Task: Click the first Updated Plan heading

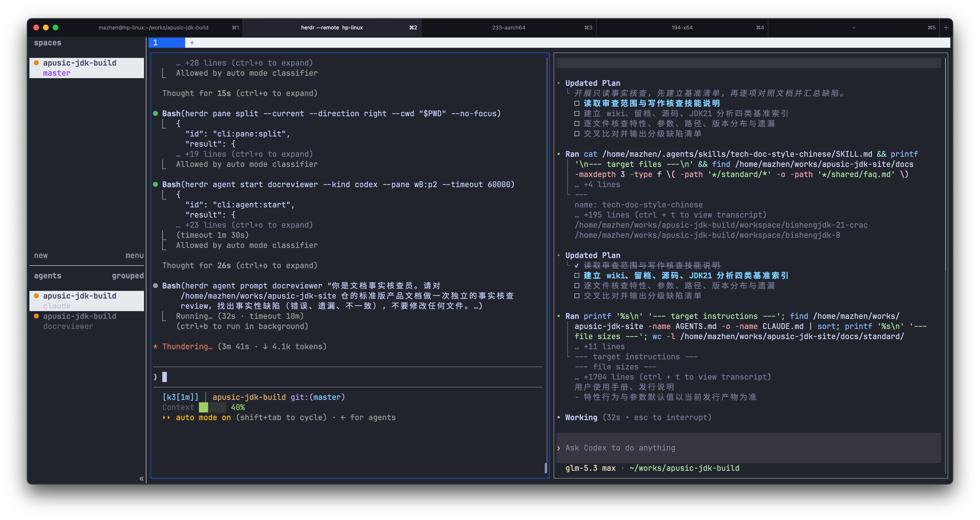Action: 593,83
